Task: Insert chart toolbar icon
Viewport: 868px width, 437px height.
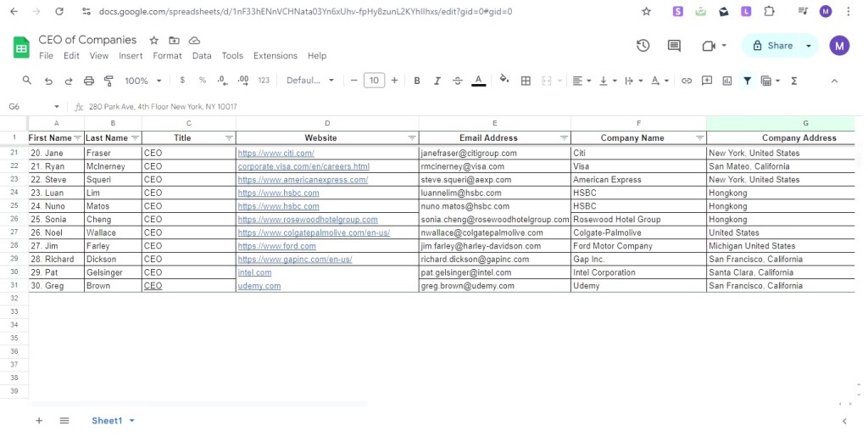Action: tap(726, 81)
